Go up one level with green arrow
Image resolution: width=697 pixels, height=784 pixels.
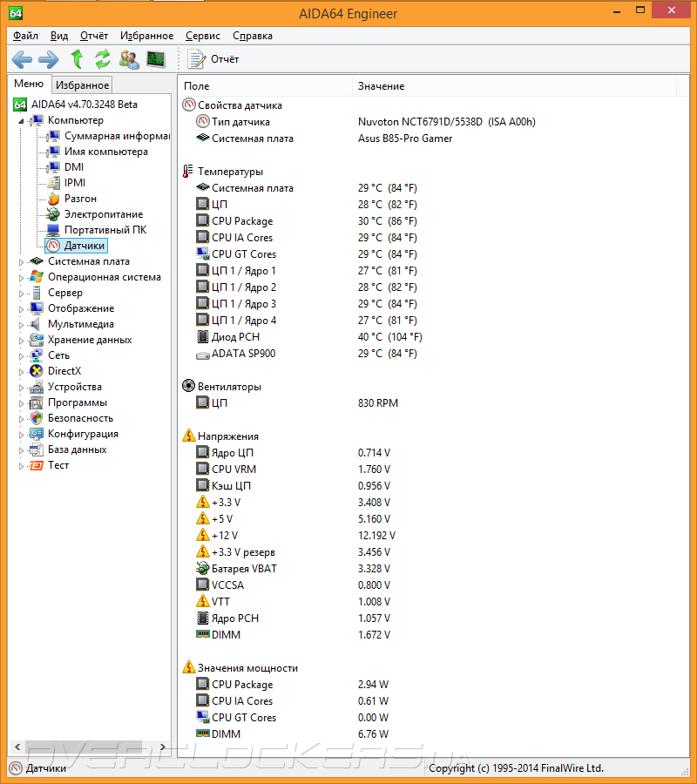77,59
